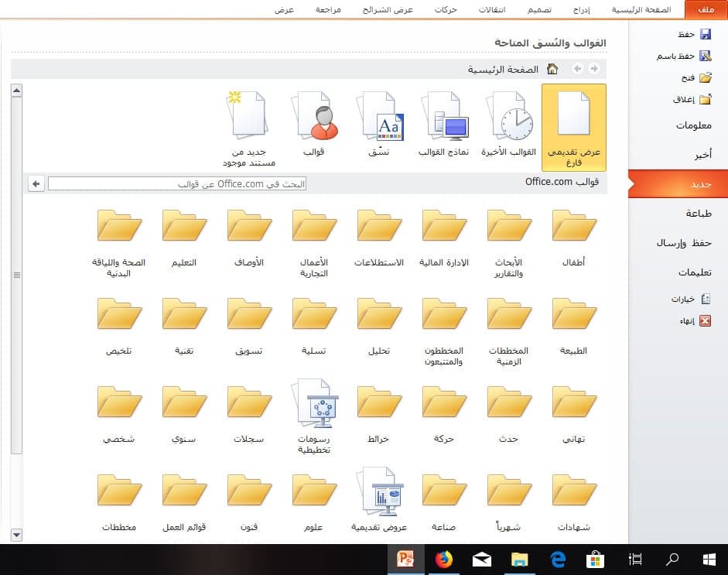Open the themes نُسُق icon
Screen dimensions: 728x575
pyautogui.click(x=379, y=125)
